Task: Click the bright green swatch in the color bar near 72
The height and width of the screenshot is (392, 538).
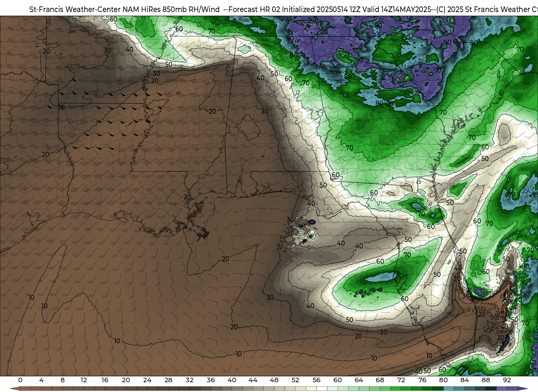Action: (396, 389)
